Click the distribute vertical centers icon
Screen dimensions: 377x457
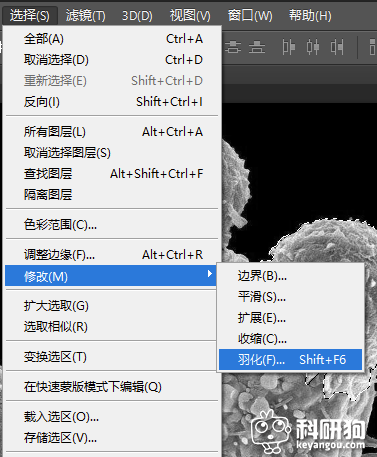(x=233, y=47)
